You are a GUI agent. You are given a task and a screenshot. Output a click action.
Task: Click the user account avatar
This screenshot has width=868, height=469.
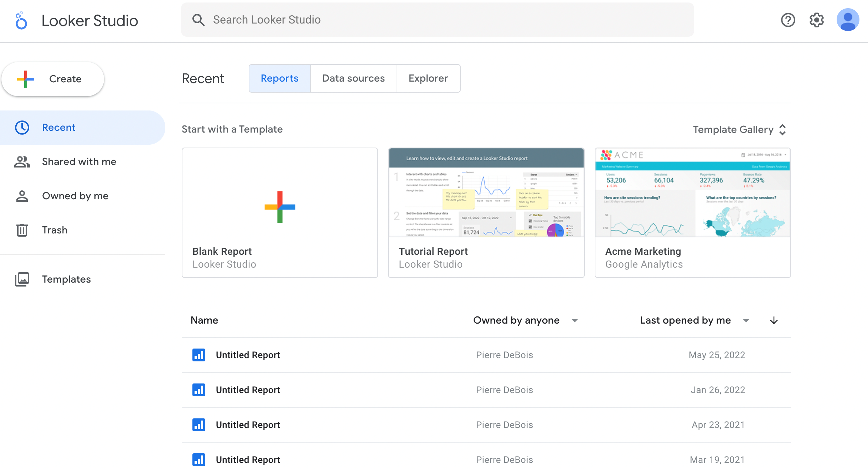coord(848,20)
